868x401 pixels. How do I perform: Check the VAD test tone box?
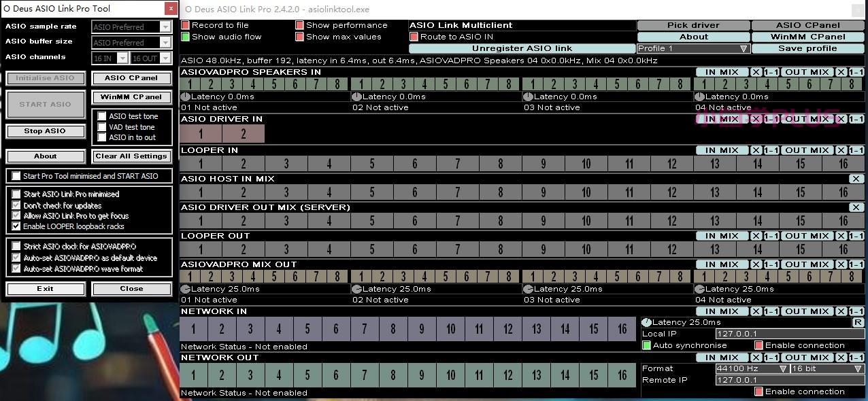click(102, 127)
